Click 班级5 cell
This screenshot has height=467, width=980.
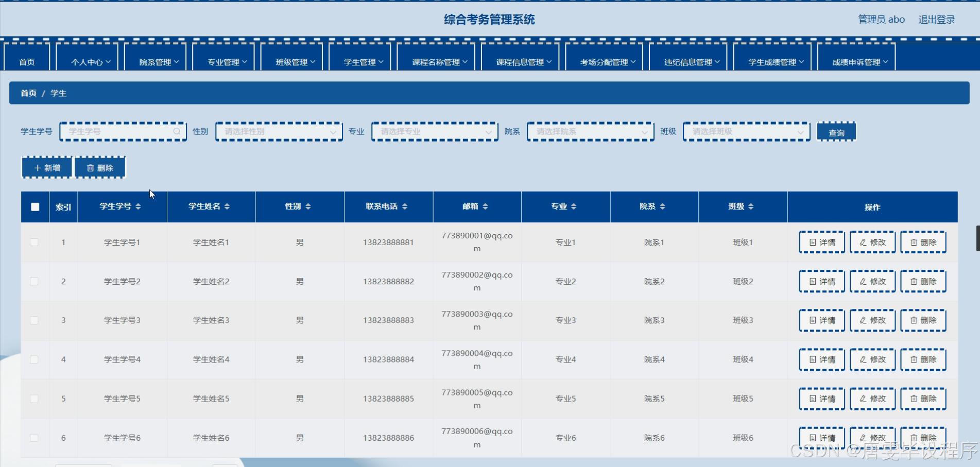tap(743, 399)
